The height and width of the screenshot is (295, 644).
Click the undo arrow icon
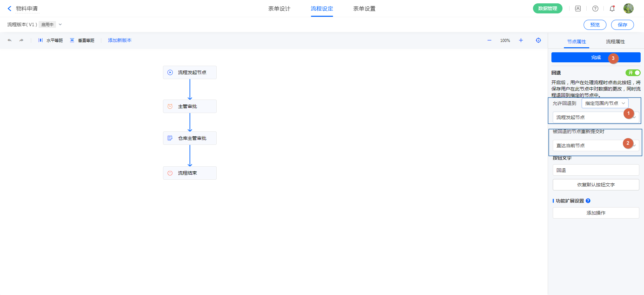click(9, 40)
